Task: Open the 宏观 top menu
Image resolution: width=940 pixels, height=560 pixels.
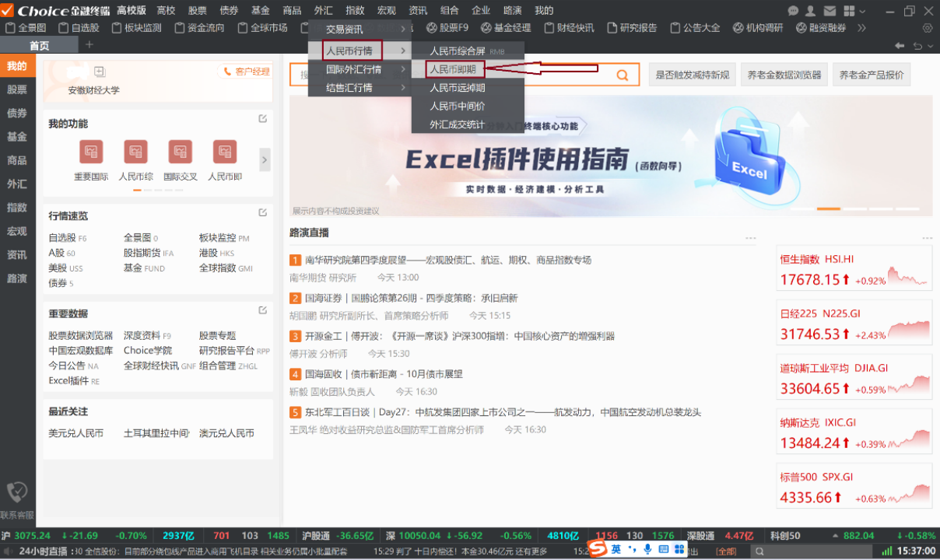Action: tap(387, 10)
